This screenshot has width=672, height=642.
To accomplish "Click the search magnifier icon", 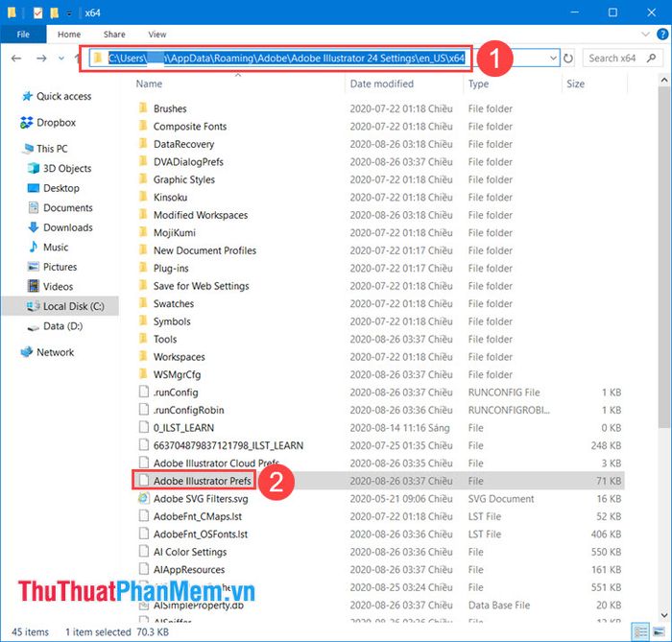I will pyautogui.click(x=651, y=58).
